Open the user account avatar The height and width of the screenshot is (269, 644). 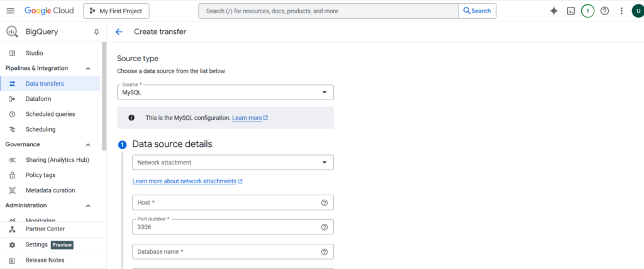pyautogui.click(x=638, y=11)
